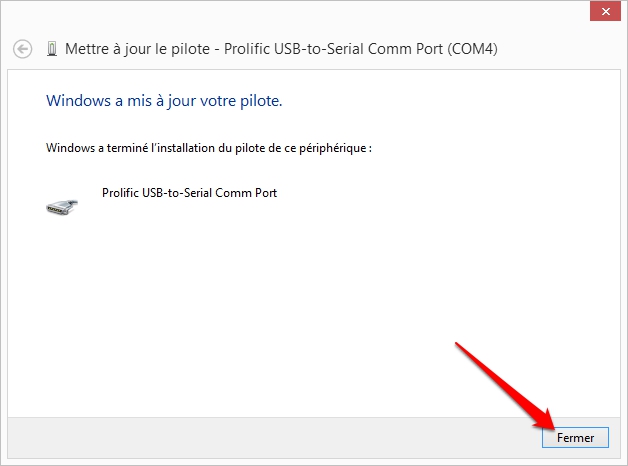Close the dialog with the red X button
The width and height of the screenshot is (628, 466).
tap(605, 12)
